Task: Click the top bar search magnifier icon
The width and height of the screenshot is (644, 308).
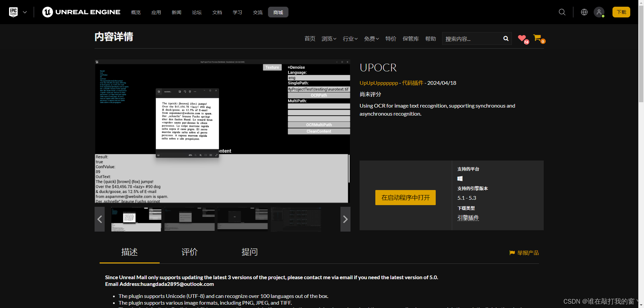Action: point(562,12)
